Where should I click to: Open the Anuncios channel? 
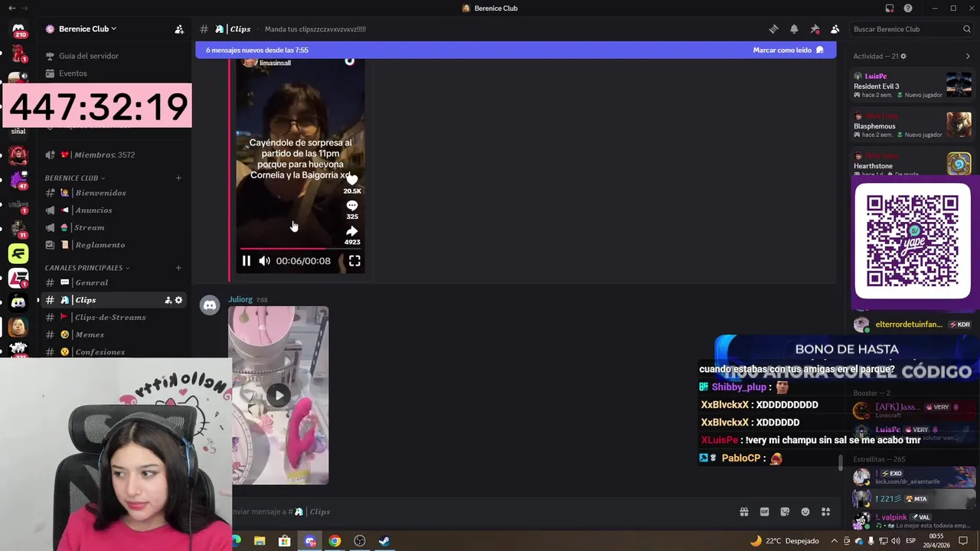(93, 210)
